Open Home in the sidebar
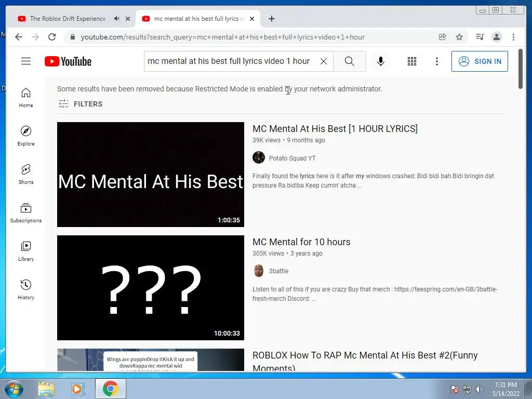 point(26,98)
